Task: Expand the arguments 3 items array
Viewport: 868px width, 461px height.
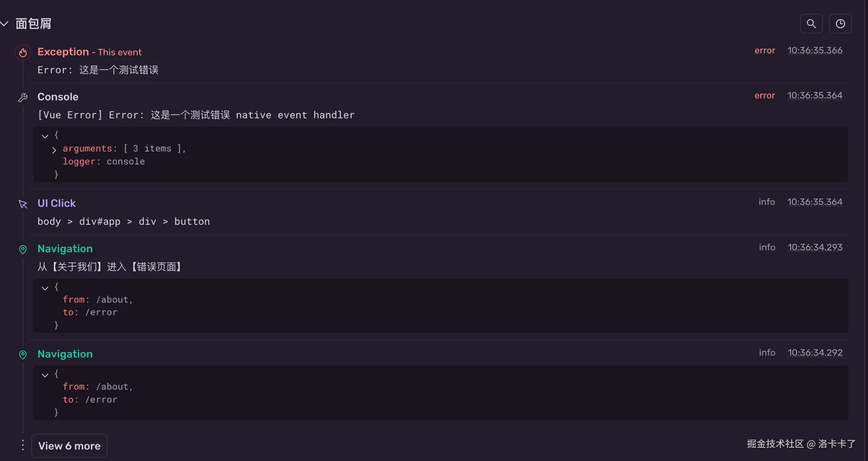Action: tap(54, 150)
